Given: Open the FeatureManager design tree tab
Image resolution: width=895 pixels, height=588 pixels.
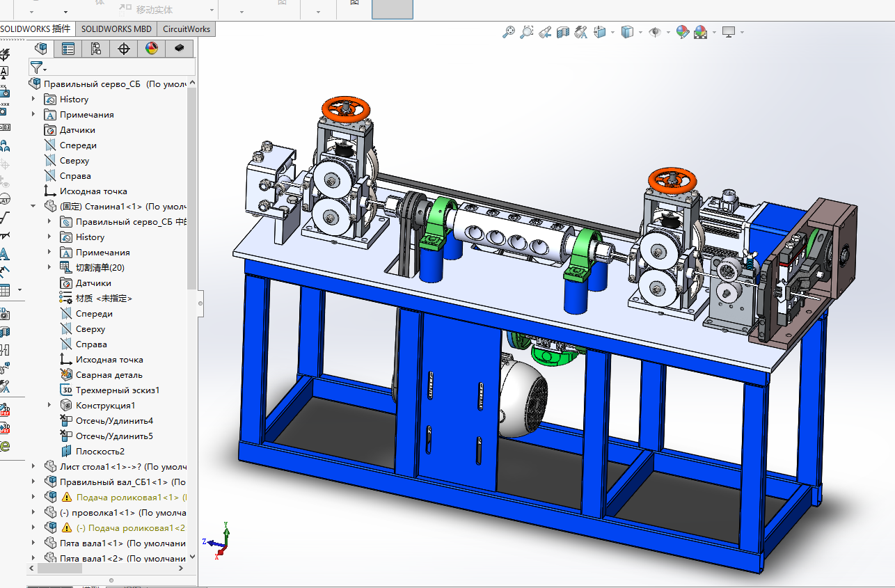Looking at the screenshot, I should point(42,48).
